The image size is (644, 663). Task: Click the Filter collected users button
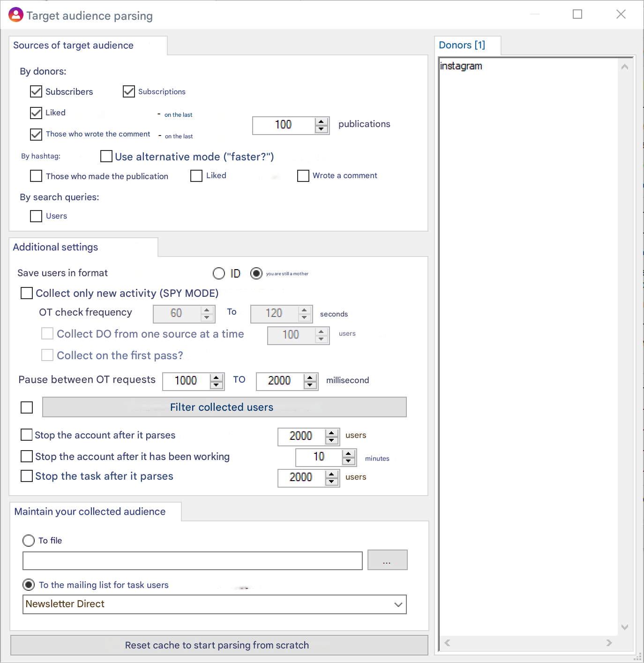click(x=225, y=407)
